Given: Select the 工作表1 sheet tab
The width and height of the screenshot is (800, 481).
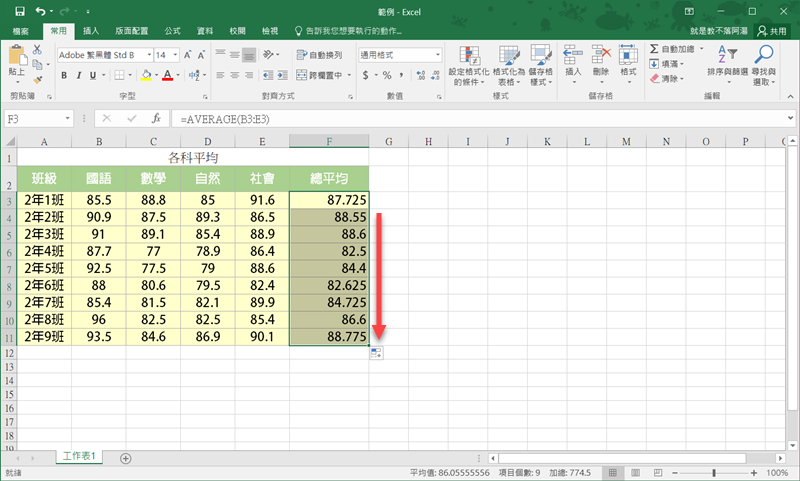Looking at the screenshot, I should pyautogui.click(x=79, y=456).
